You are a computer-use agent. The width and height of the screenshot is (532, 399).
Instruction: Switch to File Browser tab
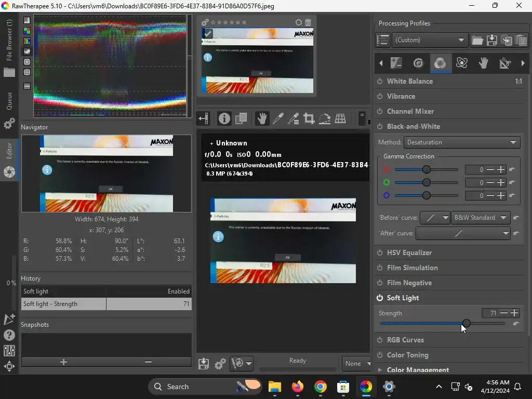click(x=9, y=47)
